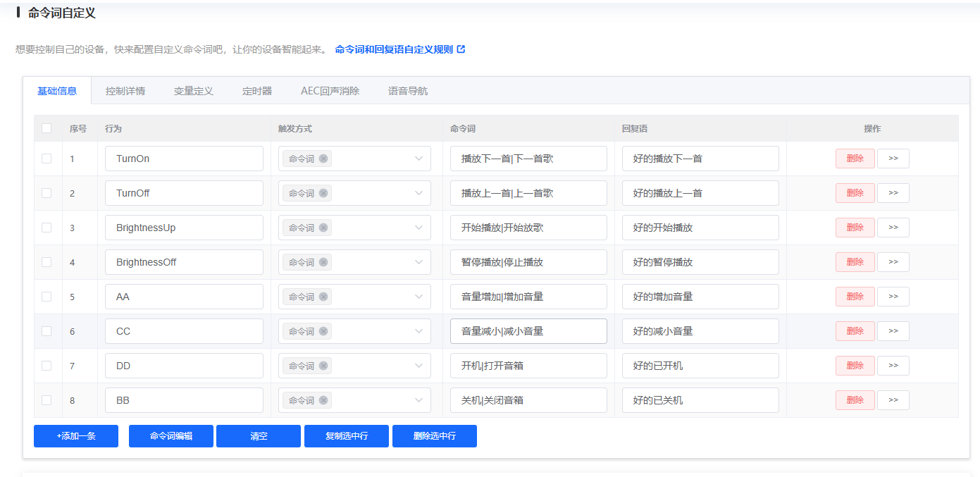The height and width of the screenshot is (477, 980).
Task: Click the >> icon on the CC row
Action: pos(893,330)
